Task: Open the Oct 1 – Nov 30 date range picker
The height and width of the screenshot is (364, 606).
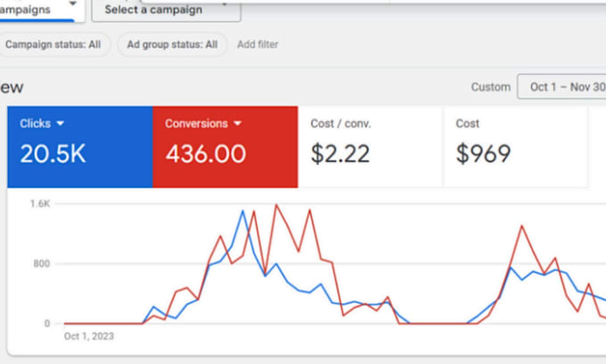Action: coord(562,87)
